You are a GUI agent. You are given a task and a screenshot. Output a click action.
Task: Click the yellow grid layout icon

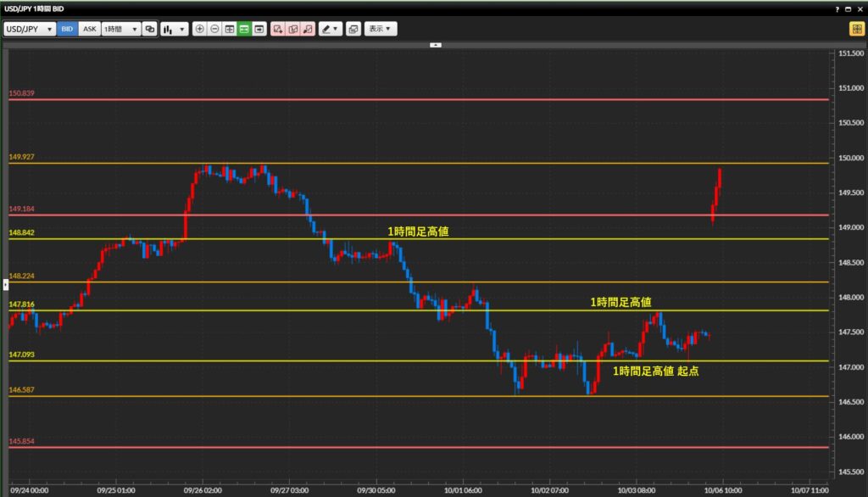(x=856, y=28)
